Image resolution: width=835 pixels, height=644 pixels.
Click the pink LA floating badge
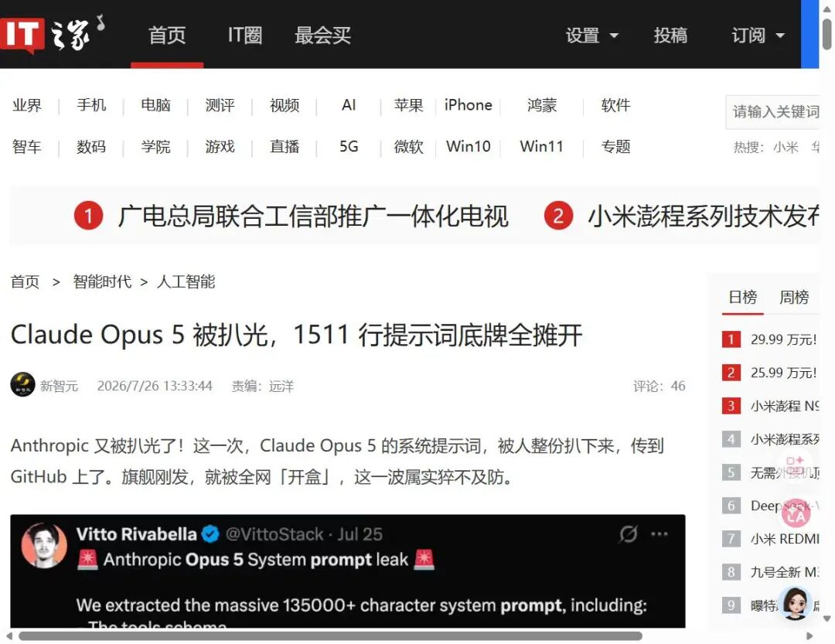pyautogui.click(x=796, y=513)
